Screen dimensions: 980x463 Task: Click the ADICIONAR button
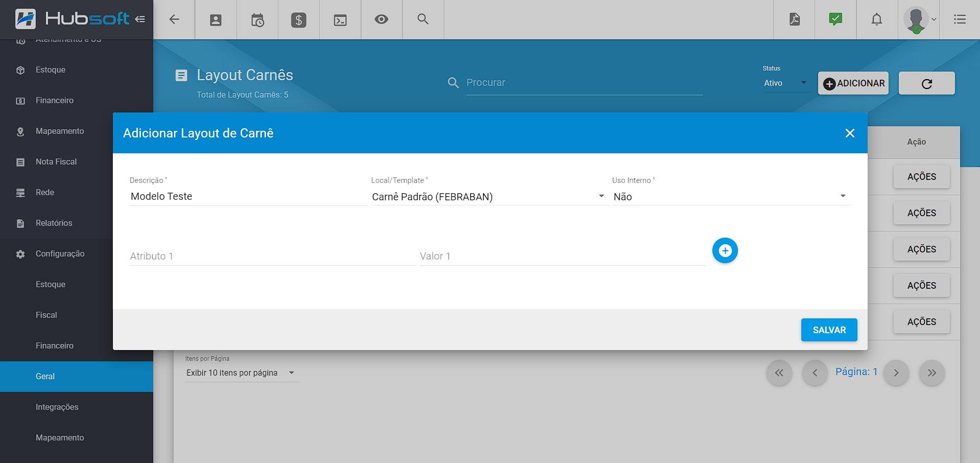pyautogui.click(x=853, y=83)
